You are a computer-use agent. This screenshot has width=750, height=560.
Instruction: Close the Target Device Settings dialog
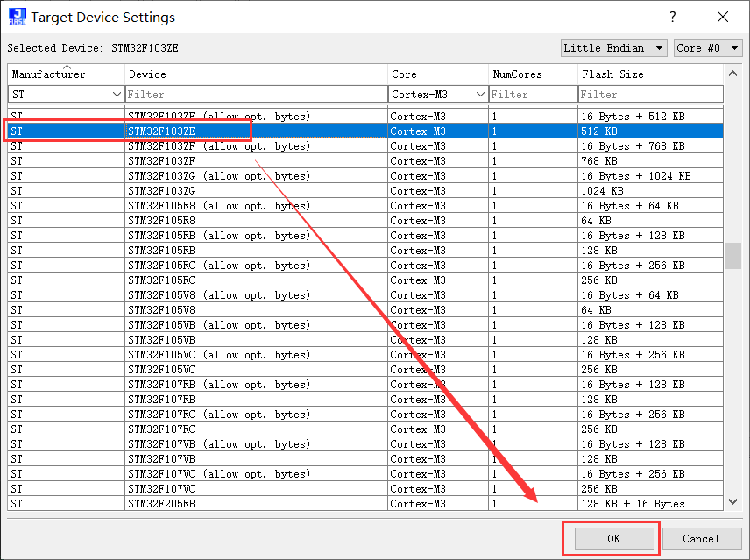723,17
